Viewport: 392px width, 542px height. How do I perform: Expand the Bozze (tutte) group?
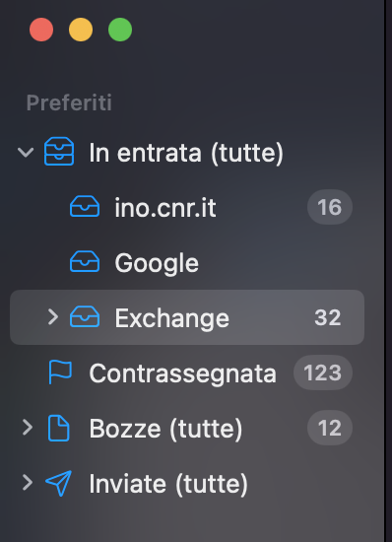28,428
